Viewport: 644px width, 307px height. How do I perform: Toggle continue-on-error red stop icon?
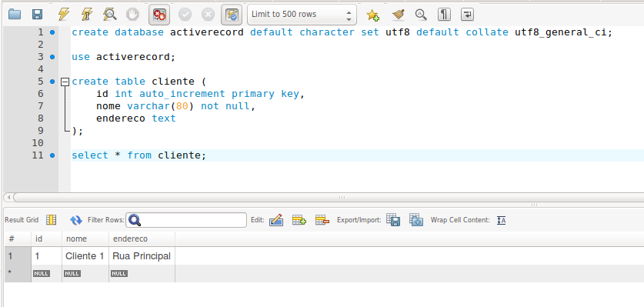(x=159, y=15)
